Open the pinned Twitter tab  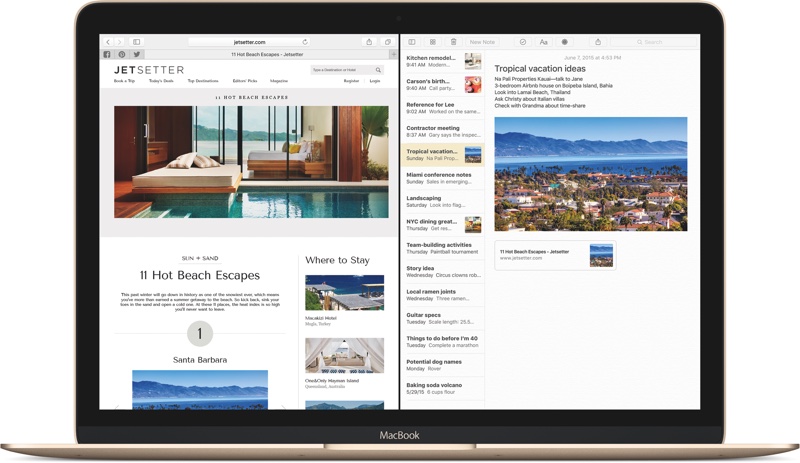137,54
